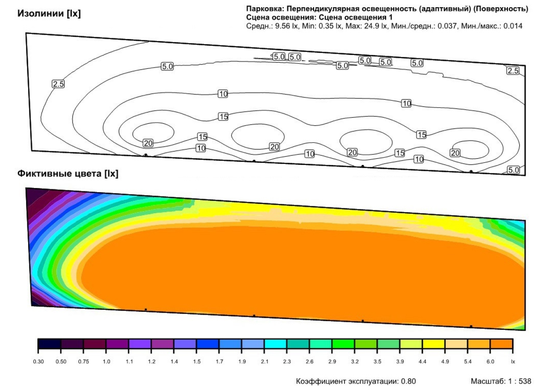Click the 'Средн.: 9.56 lx' value
This screenshot has width=552, height=392.
(x=272, y=26)
